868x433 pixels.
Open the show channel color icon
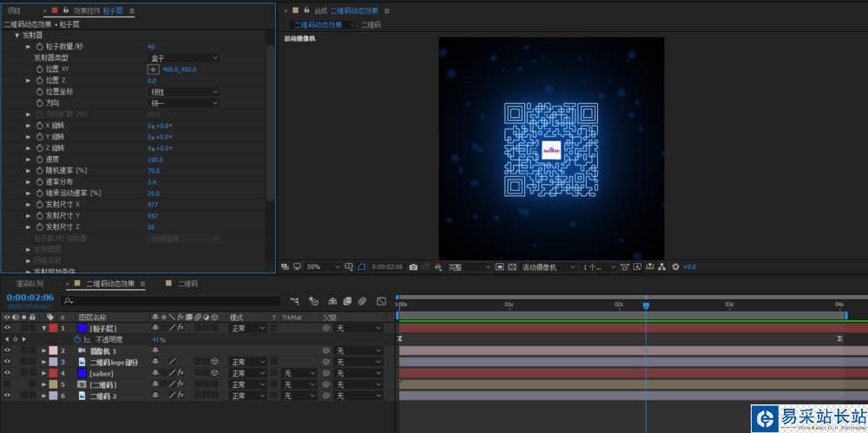tap(438, 266)
